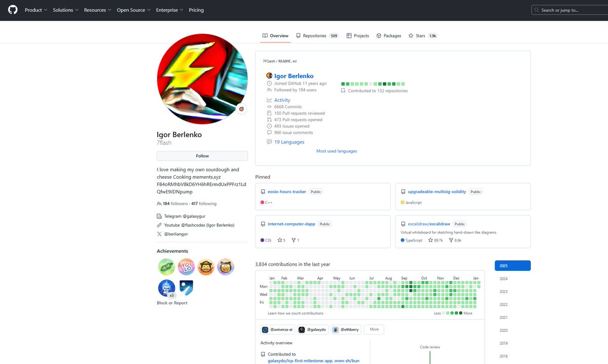608x364 pixels.
Task: Expand the Solutions dropdown
Action: click(x=66, y=10)
